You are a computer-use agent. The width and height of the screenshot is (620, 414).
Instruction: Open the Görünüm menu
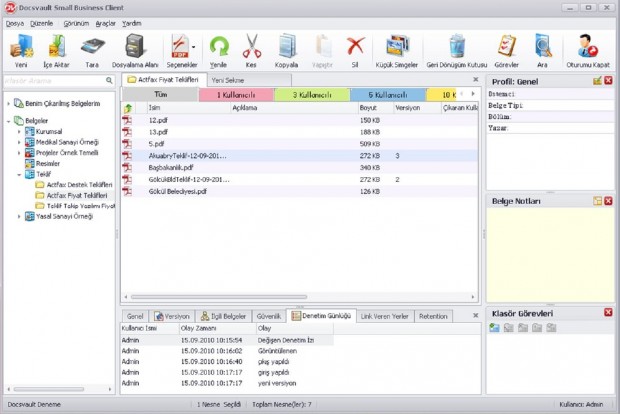tap(76, 23)
